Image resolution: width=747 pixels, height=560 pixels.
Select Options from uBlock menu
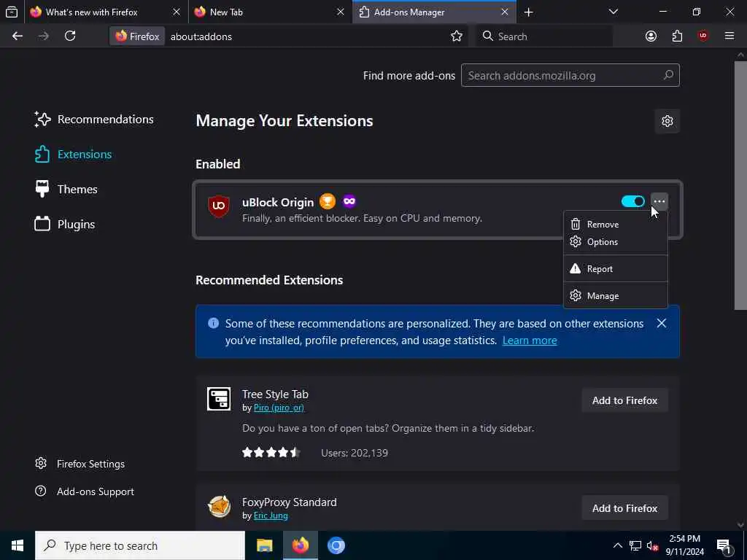click(615, 242)
